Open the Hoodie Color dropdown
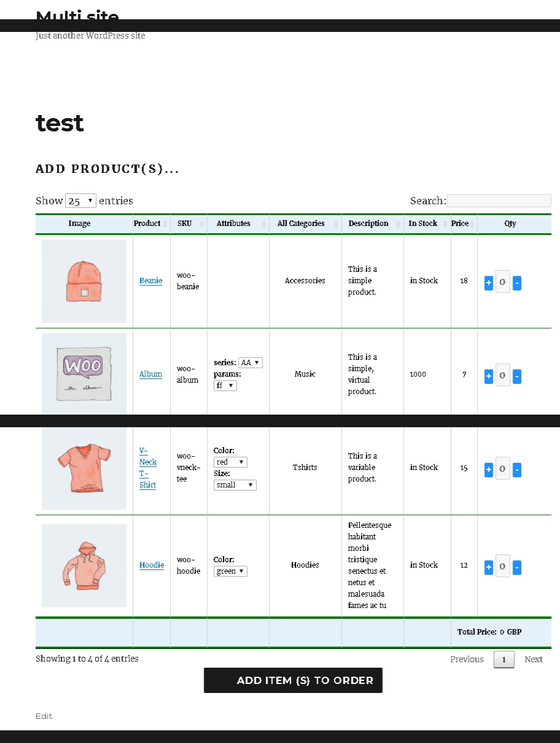The image size is (560, 743). pyautogui.click(x=230, y=571)
